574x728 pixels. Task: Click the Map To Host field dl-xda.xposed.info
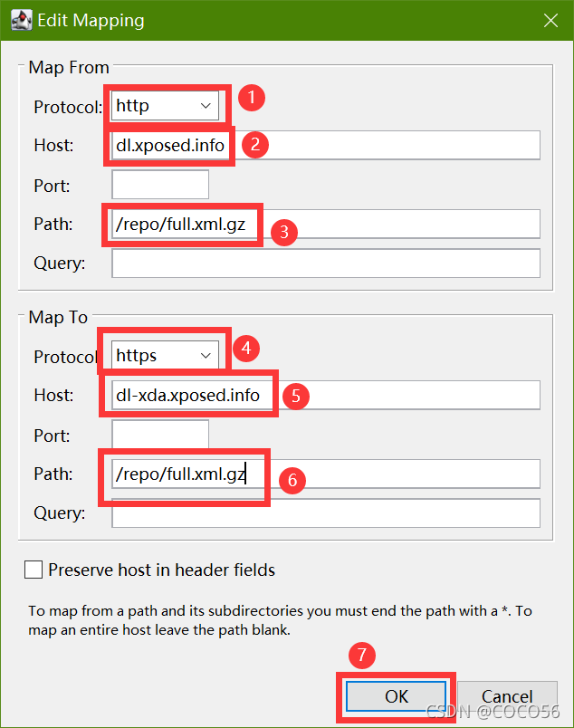[x=326, y=395]
